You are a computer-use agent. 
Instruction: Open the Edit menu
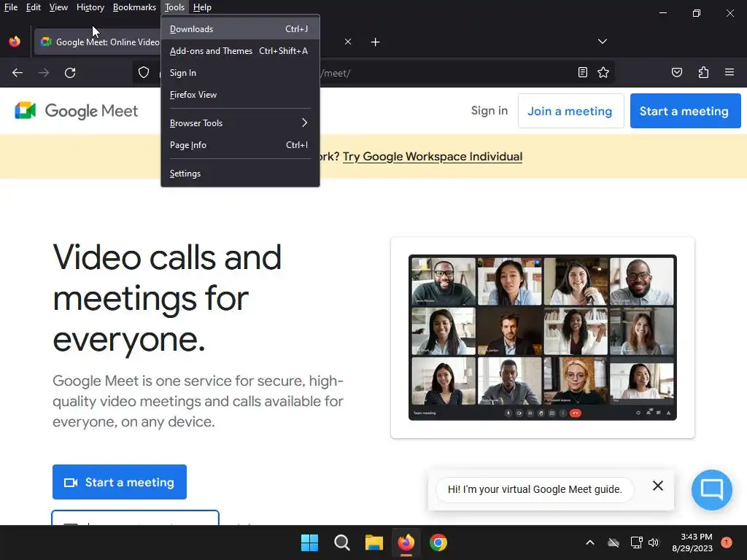(x=34, y=7)
